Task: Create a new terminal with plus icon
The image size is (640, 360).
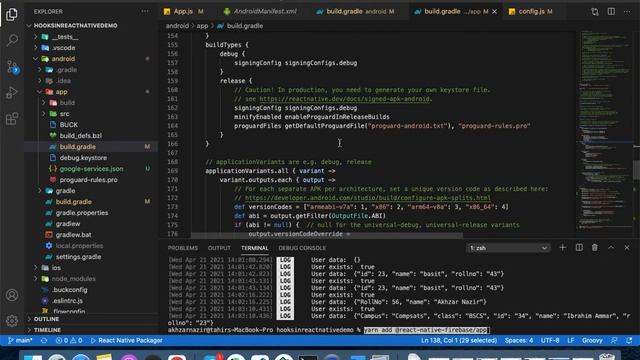Action: pos(562,247)
